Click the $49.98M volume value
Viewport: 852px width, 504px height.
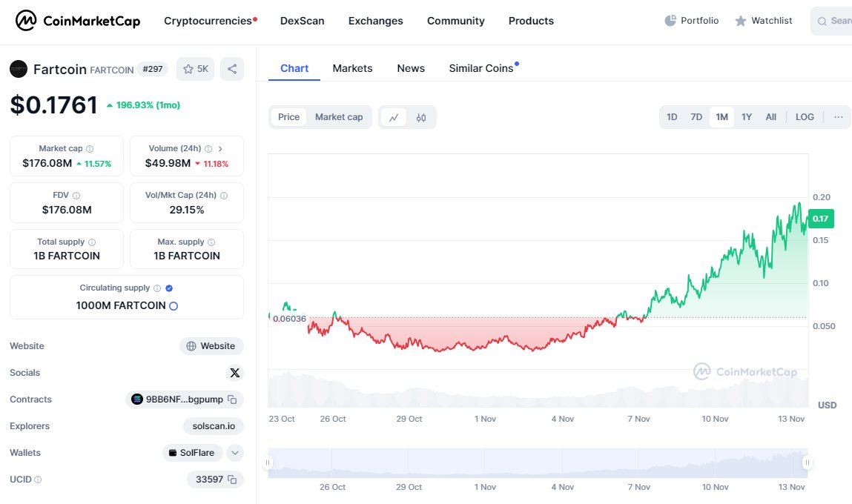(168, 163)
